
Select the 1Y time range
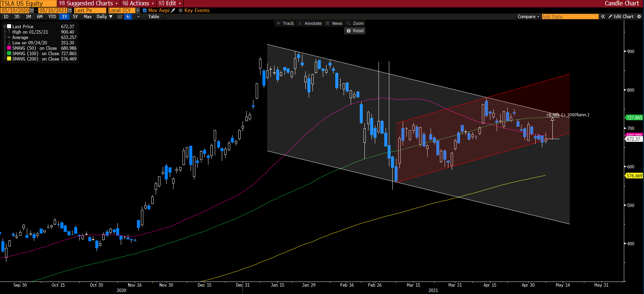64,16
